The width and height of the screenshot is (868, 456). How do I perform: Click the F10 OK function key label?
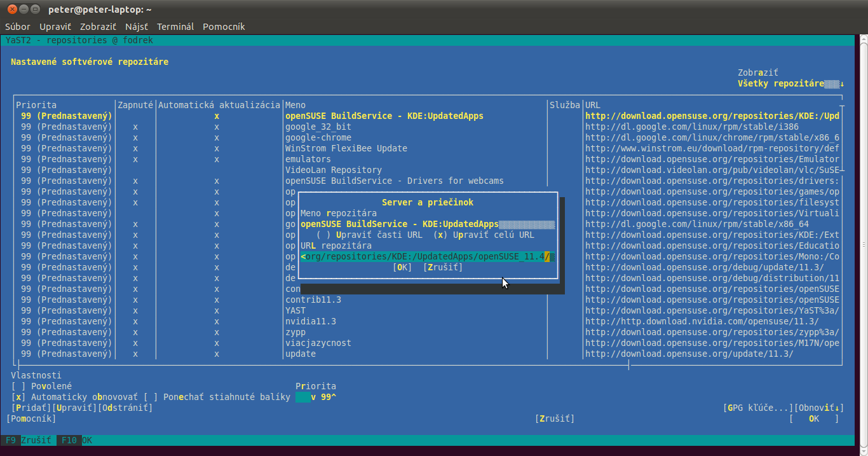coord(77,440)
